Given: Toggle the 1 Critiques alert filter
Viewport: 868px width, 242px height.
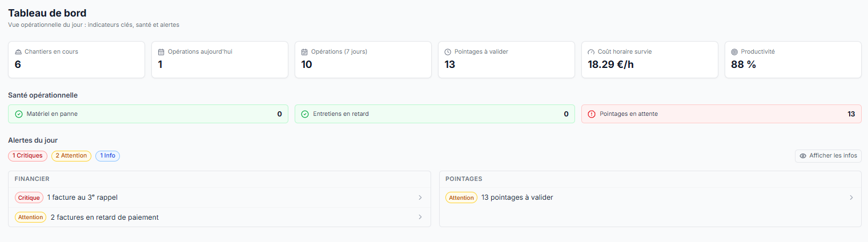Looking at the screenshot, I should click(x=27, y=155).
